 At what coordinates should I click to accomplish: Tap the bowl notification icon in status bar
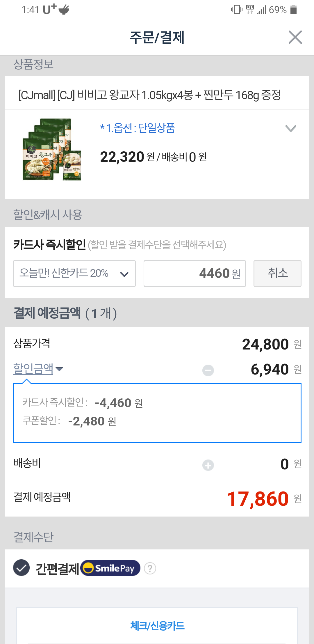(64, 10)
